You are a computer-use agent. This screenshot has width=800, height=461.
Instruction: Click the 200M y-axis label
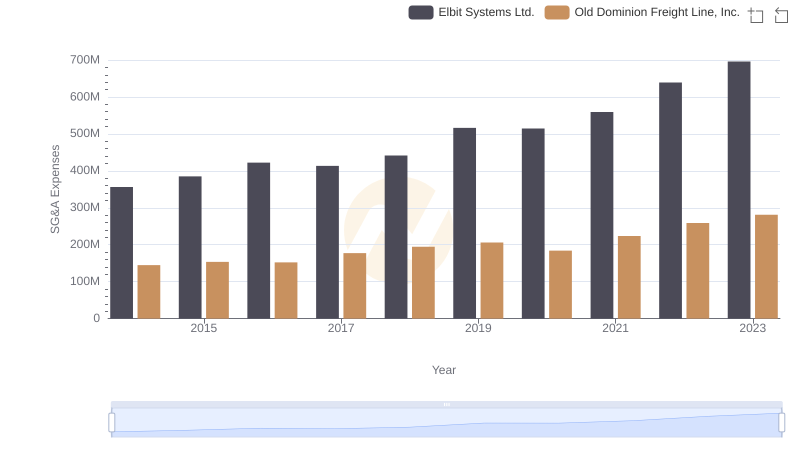pos(85,244)
